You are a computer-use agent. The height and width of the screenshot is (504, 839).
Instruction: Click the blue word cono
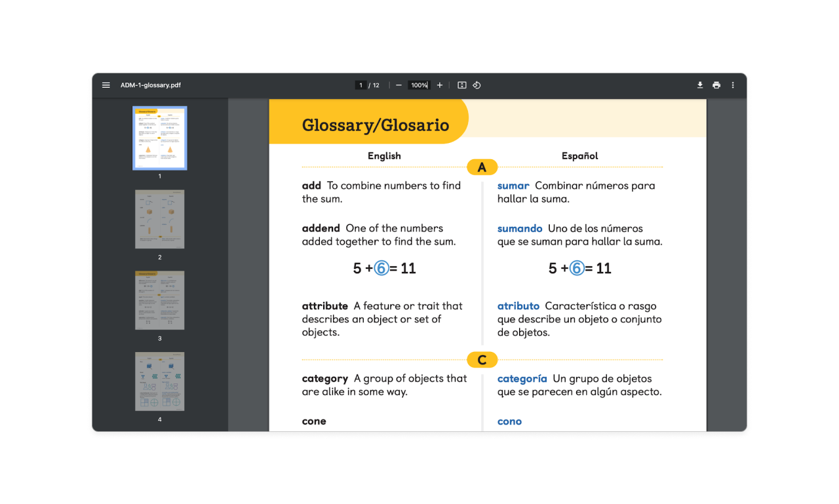tap(509, 421)
